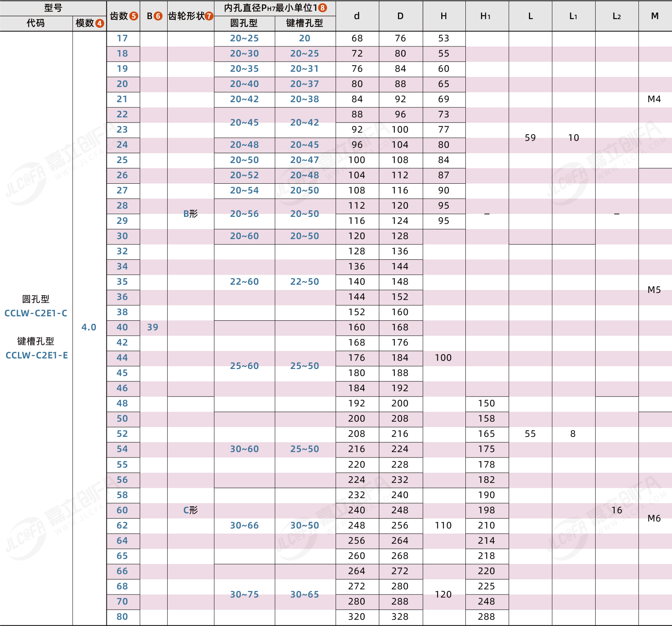Click keyway bore range 20~31
The height and width of the screenshot is (626, 672).
[305, 69]
